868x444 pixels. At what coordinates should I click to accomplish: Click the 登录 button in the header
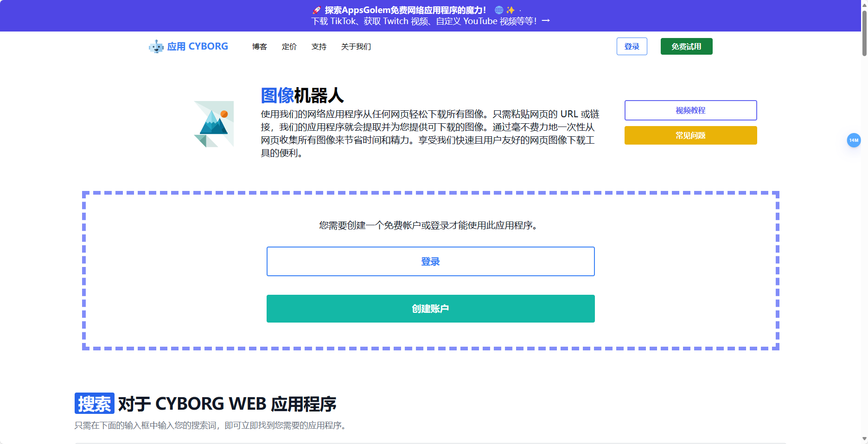tap(632, 46)
